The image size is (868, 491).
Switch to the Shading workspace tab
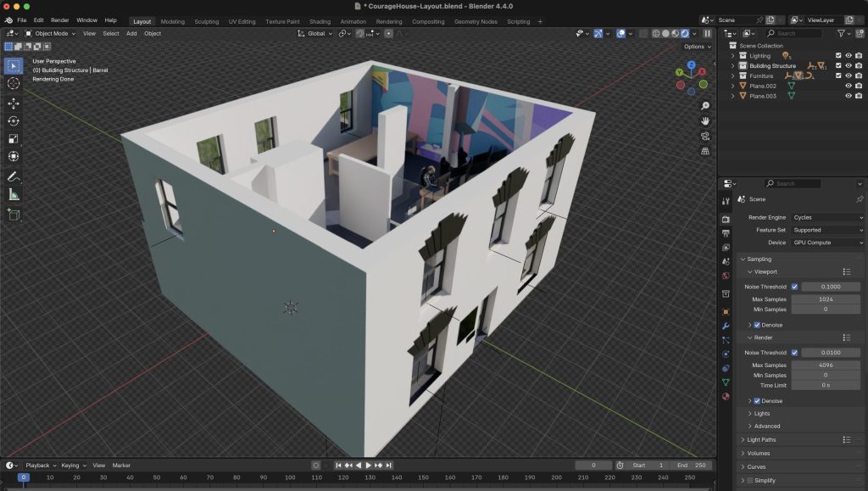320,20
